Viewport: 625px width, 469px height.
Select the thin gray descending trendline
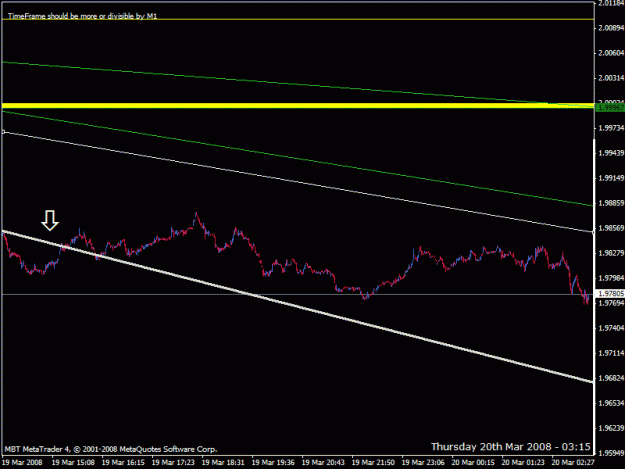click(x=298, y=182)
